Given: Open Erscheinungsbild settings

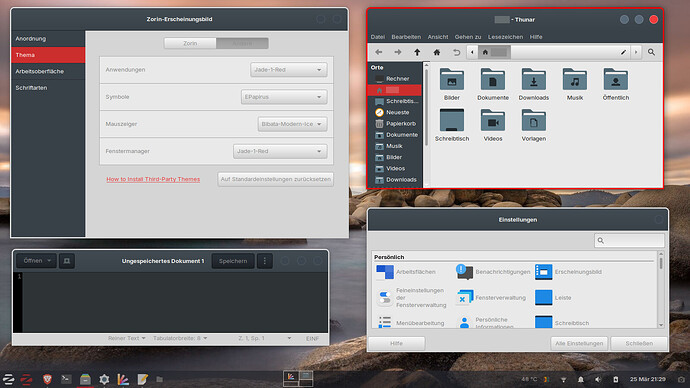Looking at the screenshot, I should tap(568, 272).
